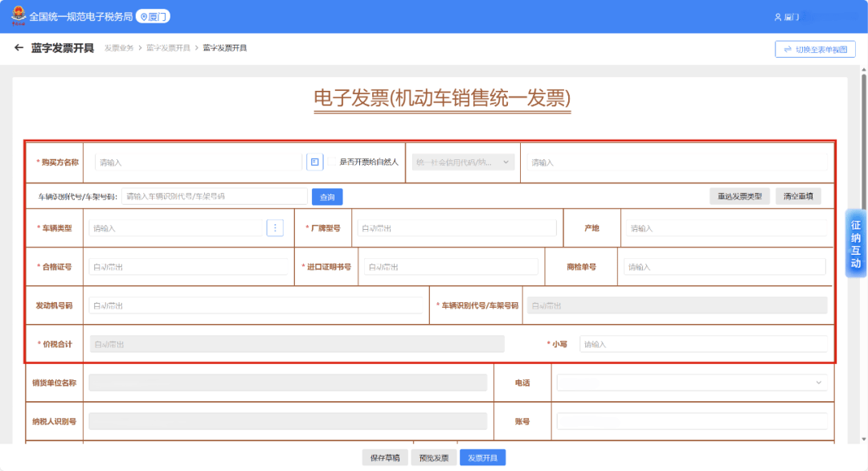Click the user profile icon at top right

(777, 17)
